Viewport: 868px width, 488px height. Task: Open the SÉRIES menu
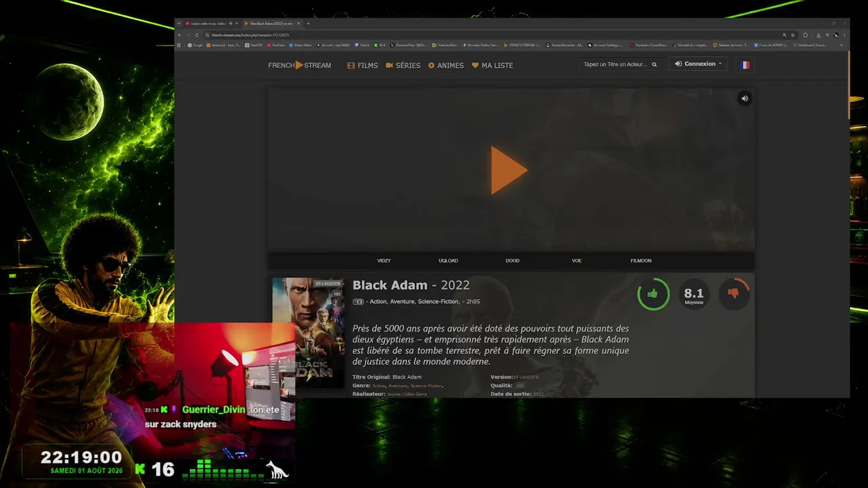pos(403,65)
